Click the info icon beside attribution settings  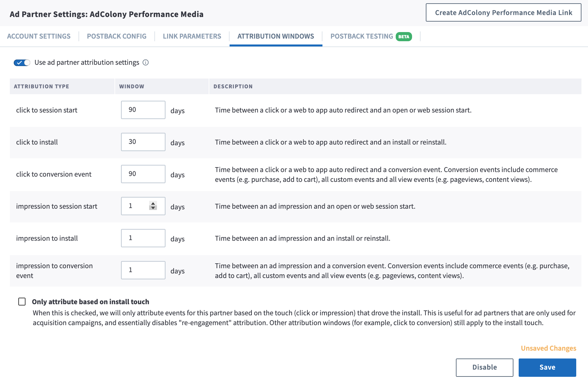pyautogui.click(x=146, y=62)
